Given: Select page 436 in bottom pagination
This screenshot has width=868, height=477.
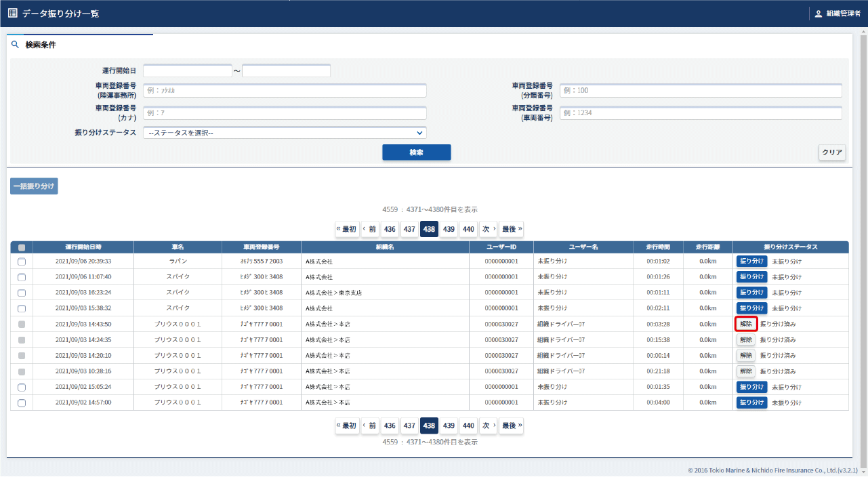Looking at the screenshot, I should click(390, 426).
